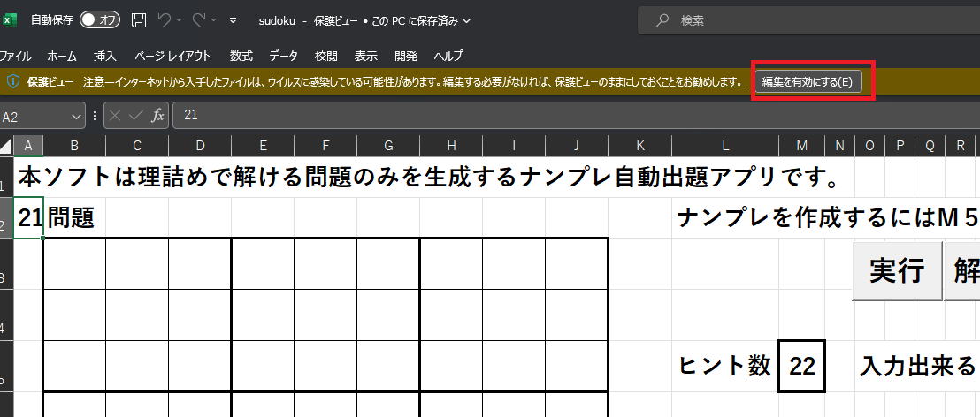Click the protected view warning message link
Image resolution: width=980 pixels, height=417 pixels.
[x=412, y=82]
